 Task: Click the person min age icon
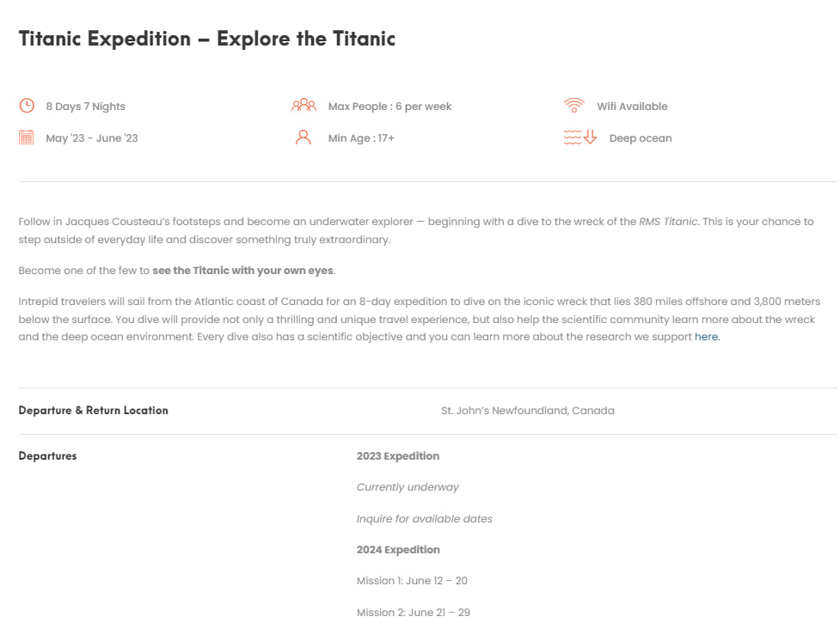pos(303,137)
